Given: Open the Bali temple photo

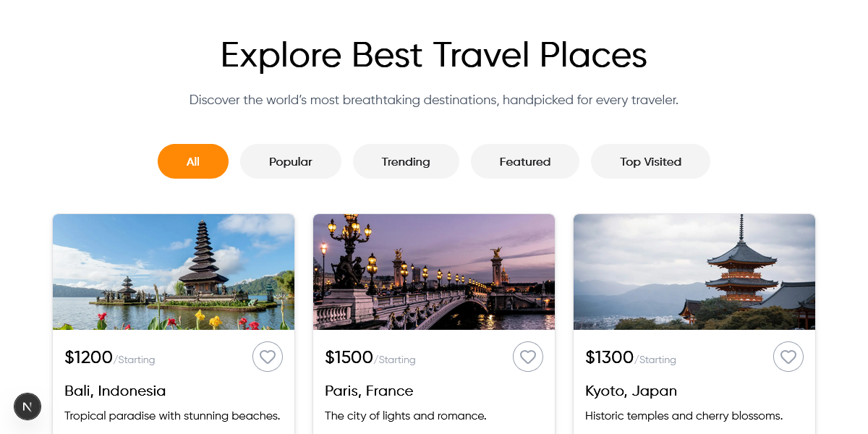Looking at the screenshot, I should point(174,272).
